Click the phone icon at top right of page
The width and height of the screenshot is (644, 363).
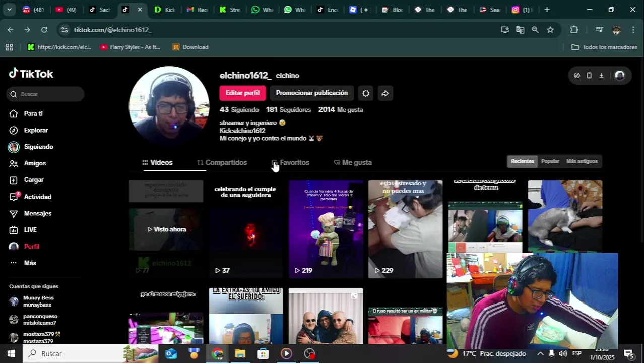click(589, 76)
